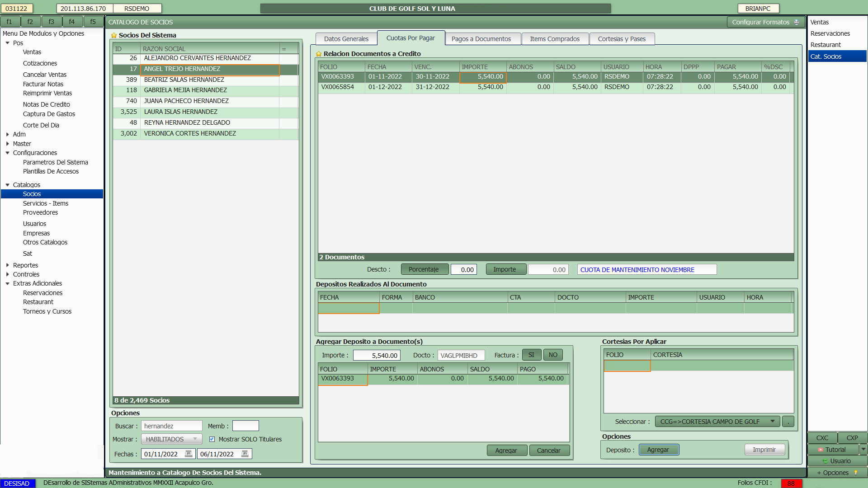Switch to Pagos a Documentos tab

point(481,39)
